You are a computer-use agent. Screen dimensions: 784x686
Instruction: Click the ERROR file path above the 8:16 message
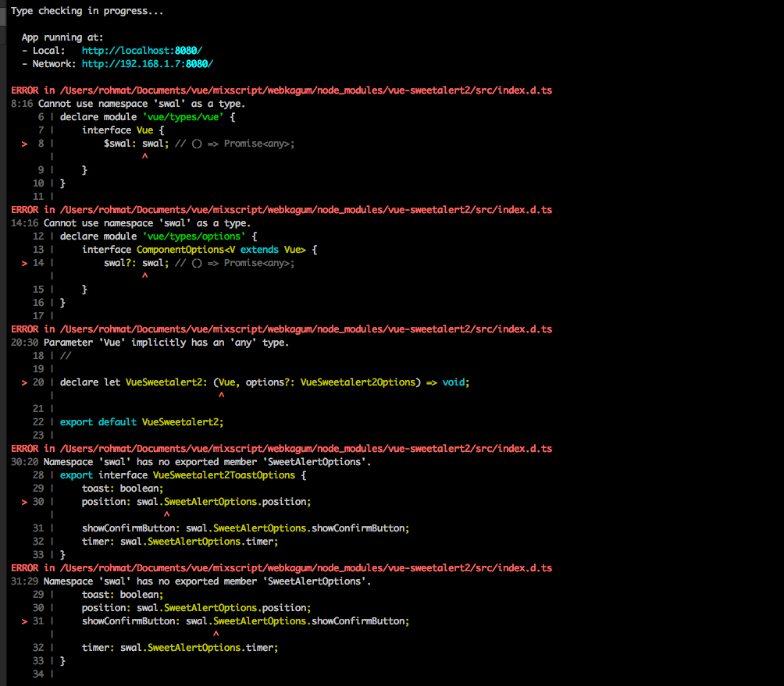tap(306, 91)
